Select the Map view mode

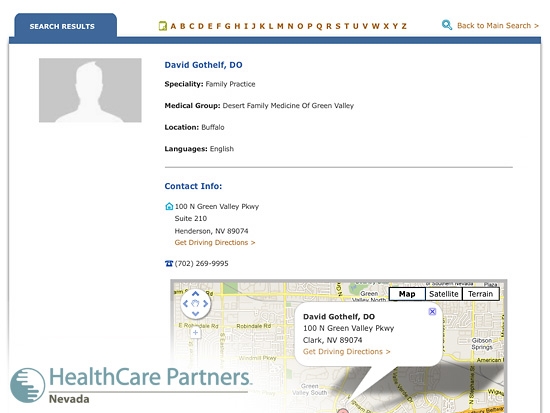[407, 294]
